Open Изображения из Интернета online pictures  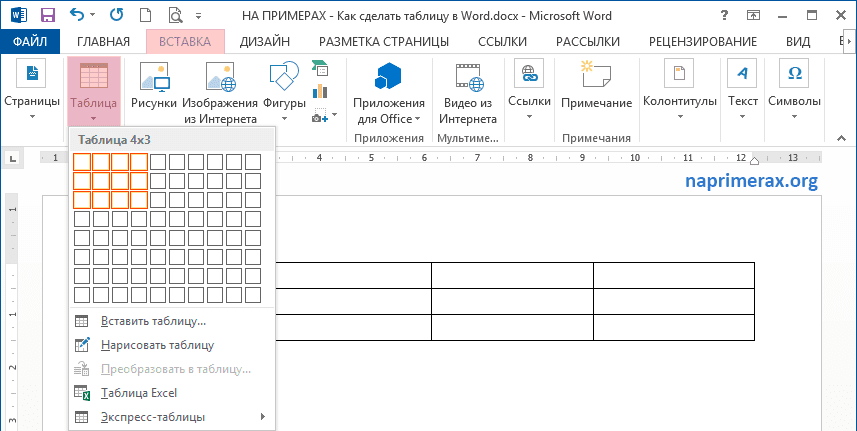(x=220, y=76)
